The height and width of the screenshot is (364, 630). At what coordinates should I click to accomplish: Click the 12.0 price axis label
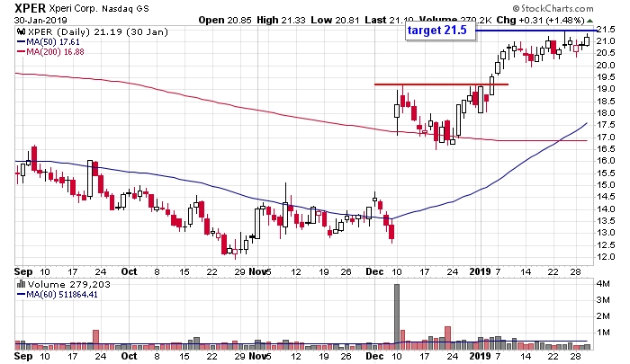[605, 256]
